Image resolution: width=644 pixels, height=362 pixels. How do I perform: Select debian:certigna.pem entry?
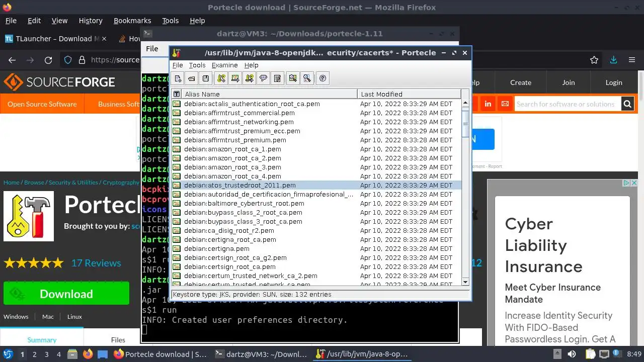point(316,248)
